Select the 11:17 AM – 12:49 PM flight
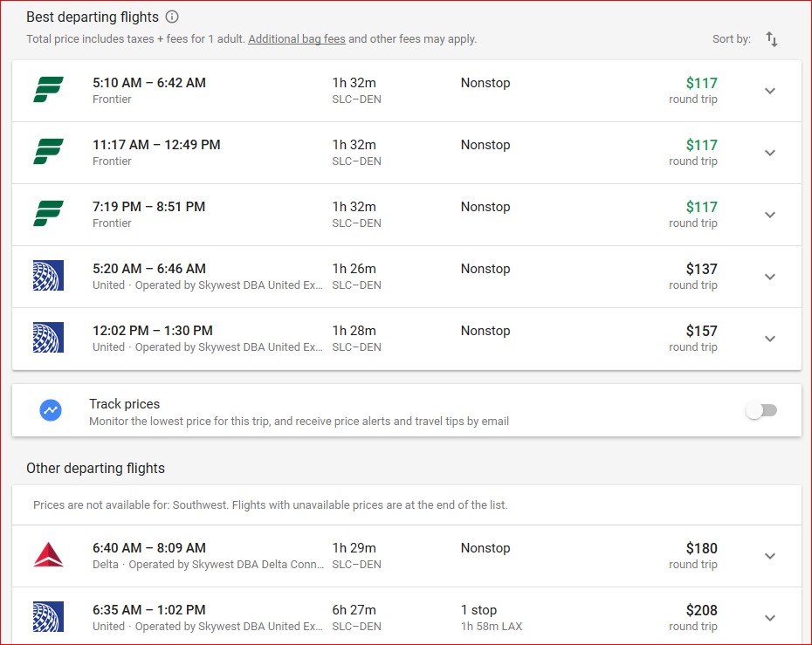This screenshot has height=645, width=812. click(x=156, y=145)
